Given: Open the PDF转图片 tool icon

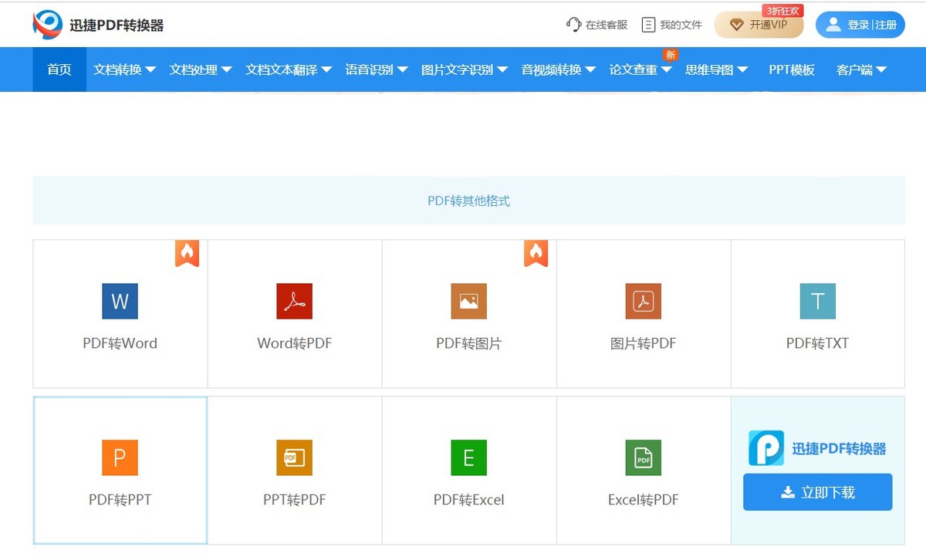Looking at the screenshot, I should coord(468,301).
